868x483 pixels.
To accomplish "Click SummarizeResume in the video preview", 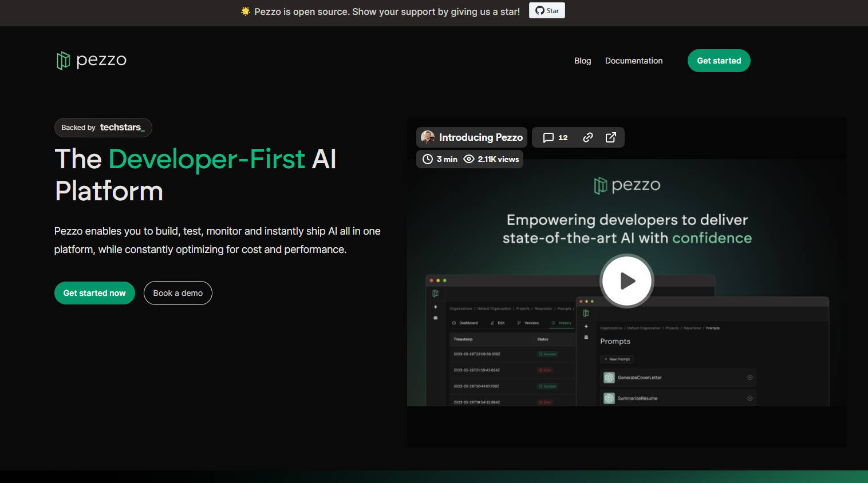I will (x=637, y=398).
